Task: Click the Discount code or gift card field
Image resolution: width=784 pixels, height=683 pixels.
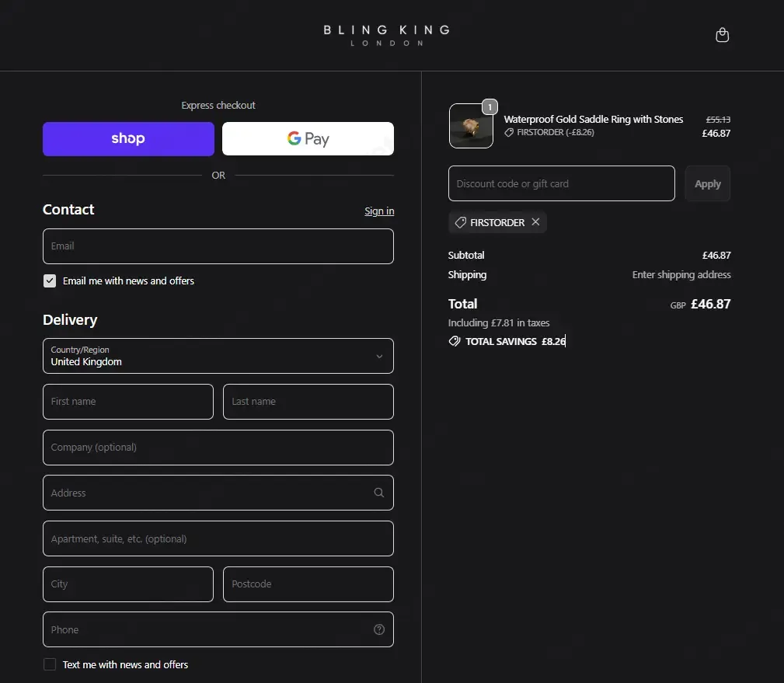Action: pyautogui.click(x=562, y=183)
